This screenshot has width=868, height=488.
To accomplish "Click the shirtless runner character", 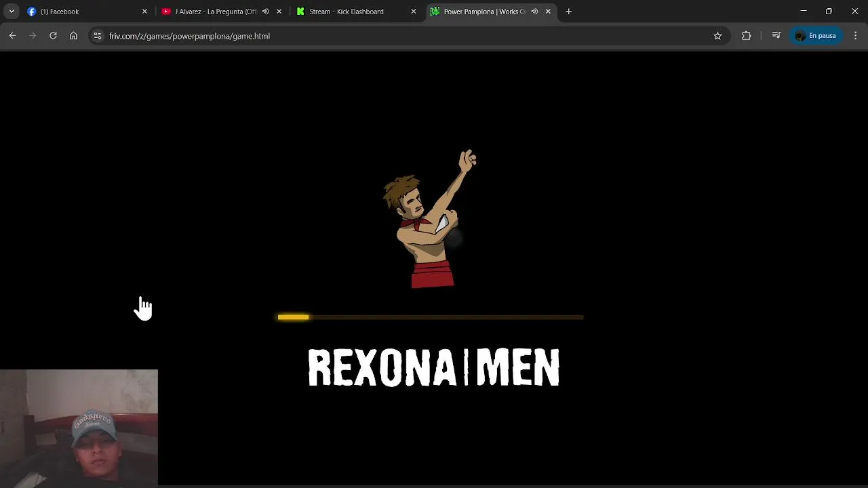I will (x=429, y=219).
